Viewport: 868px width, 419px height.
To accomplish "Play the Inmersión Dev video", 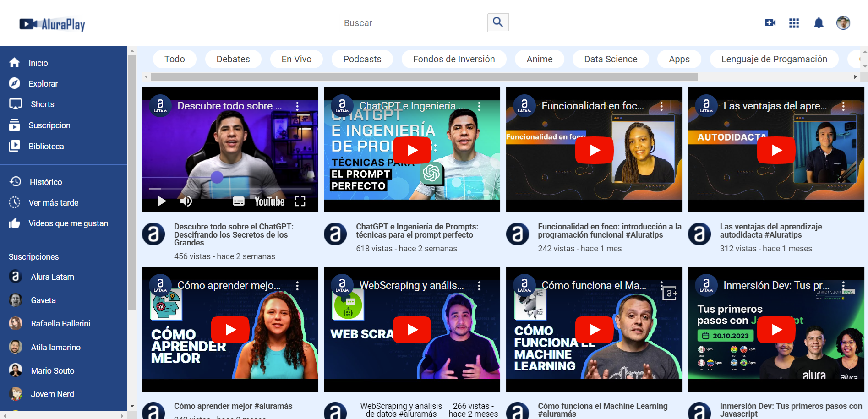I will coord(776,330).
